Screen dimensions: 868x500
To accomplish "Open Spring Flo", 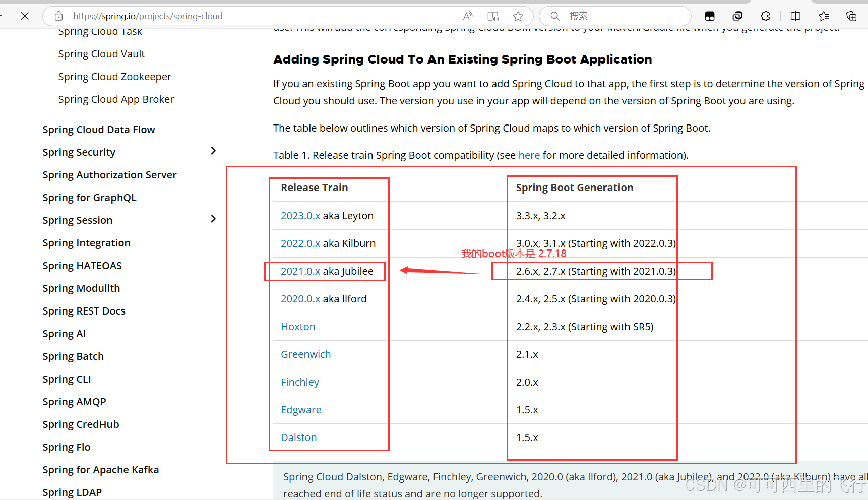I will [67, 447].
